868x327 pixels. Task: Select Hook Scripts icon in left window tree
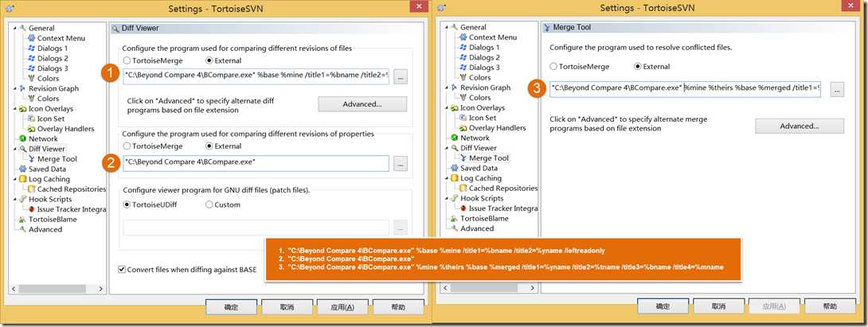(23, 199)
